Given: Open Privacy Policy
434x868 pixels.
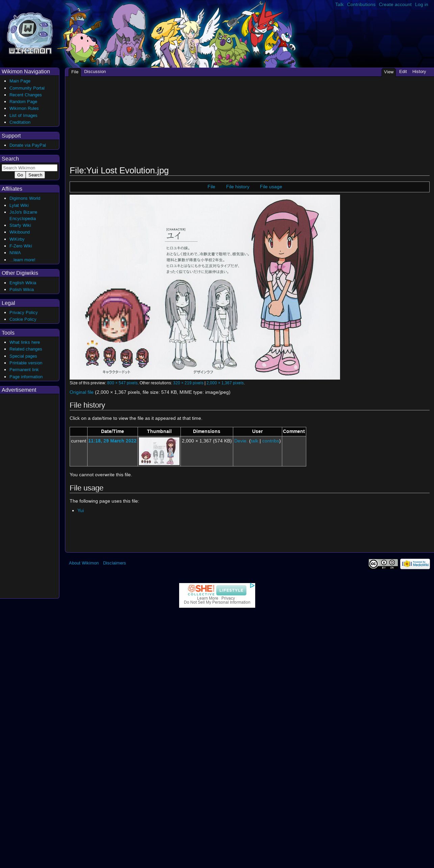Looking at the screenshot, I should tap(24, 313).
